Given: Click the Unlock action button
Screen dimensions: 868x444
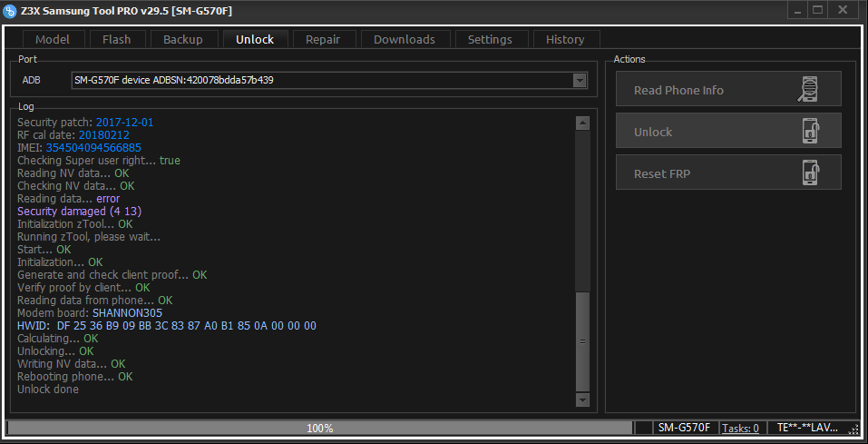Looking at the screenshot, I should 728,132.
